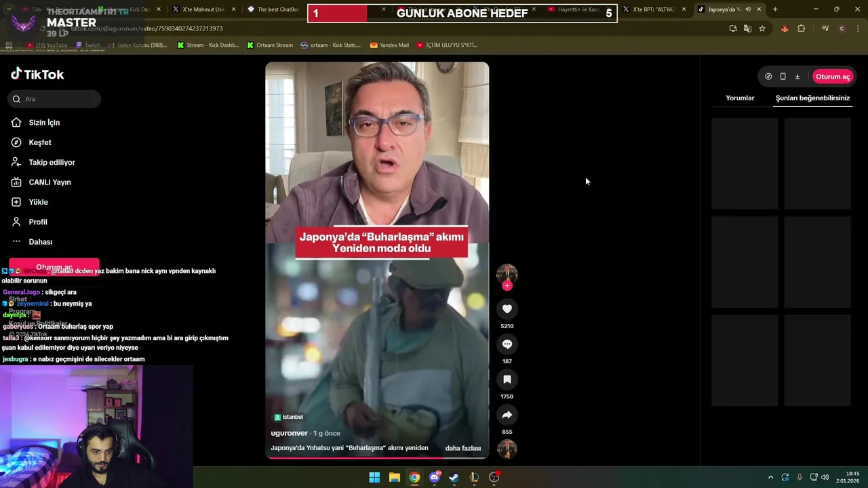Open the Gelen Kutusu bookmark

point(136,45)
